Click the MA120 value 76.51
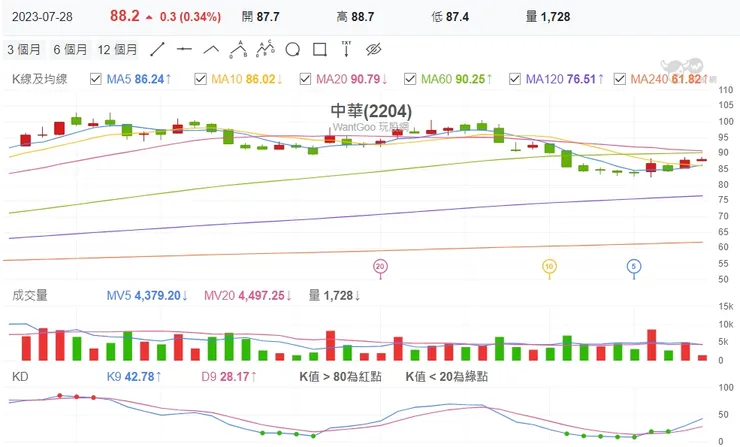 coord(581,79)
